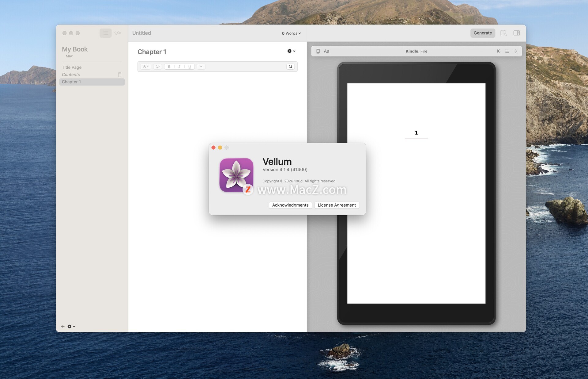This screenshot has width=588, height=379.
Task: Open search in the editor toolbar
Action: pos(291,67)
